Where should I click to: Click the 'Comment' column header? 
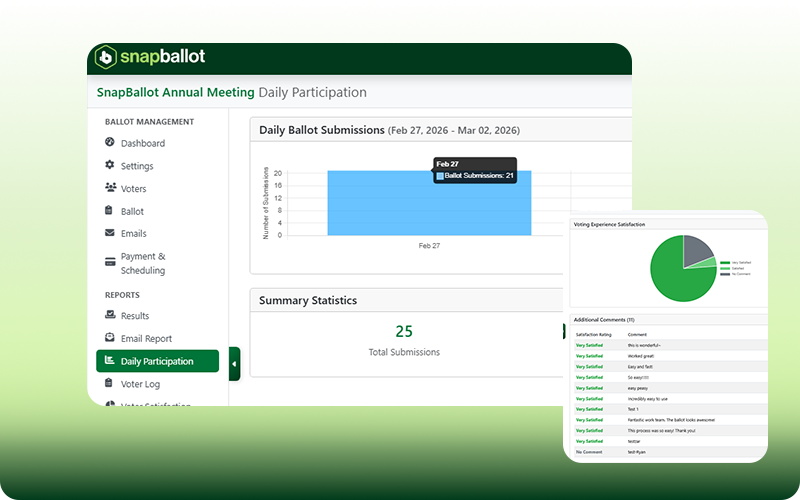(637, 335)
